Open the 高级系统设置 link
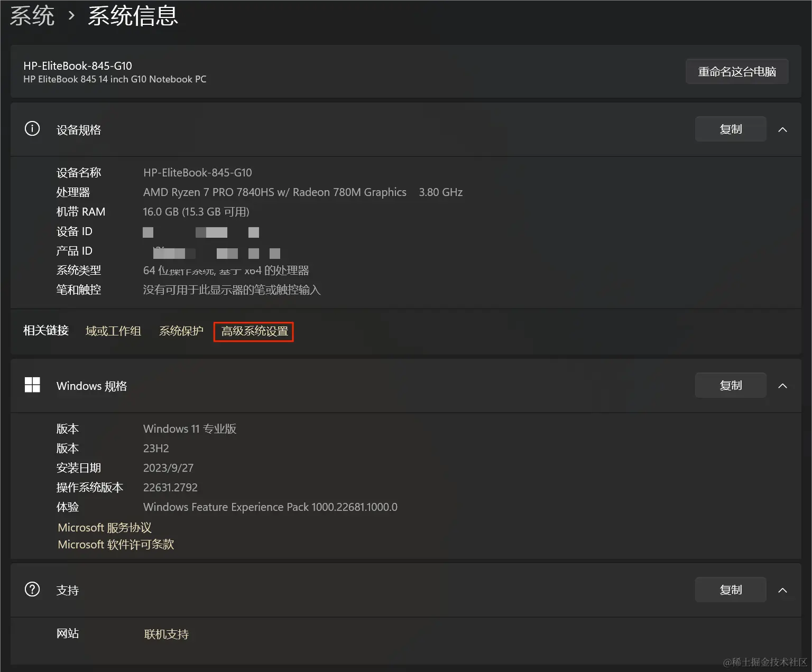This screenshot has height=672, width=812. (x=254, y=331)
